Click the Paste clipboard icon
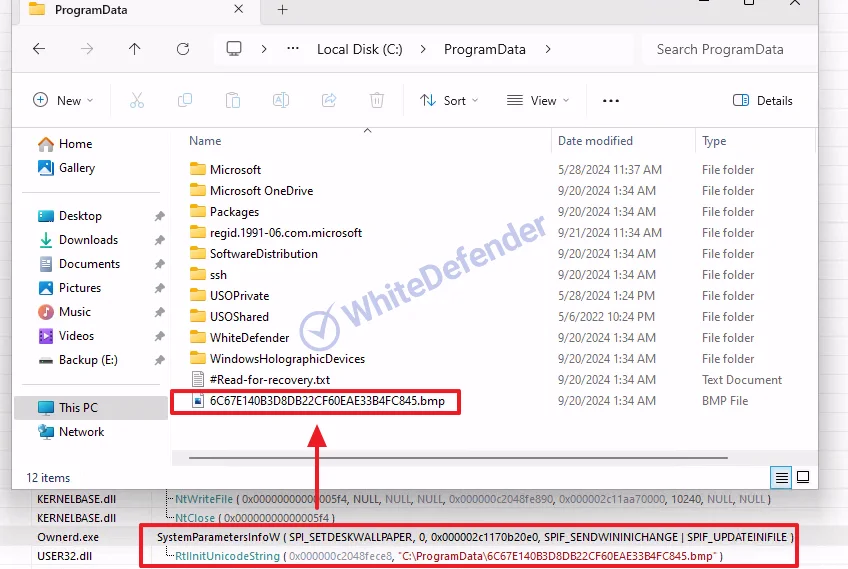This screenshot has width=848, height=569. pos(233,100)
